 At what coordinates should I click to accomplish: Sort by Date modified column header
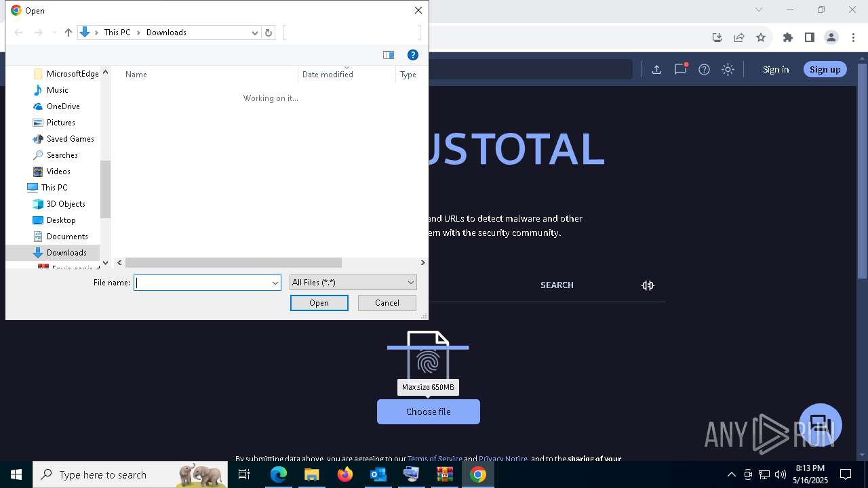coord(328,75)
